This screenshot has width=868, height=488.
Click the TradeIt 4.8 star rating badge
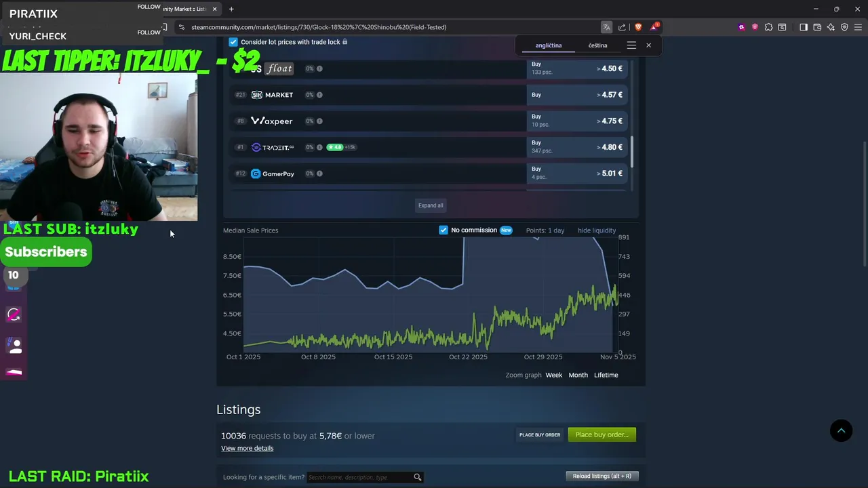(x=335, y=147)
